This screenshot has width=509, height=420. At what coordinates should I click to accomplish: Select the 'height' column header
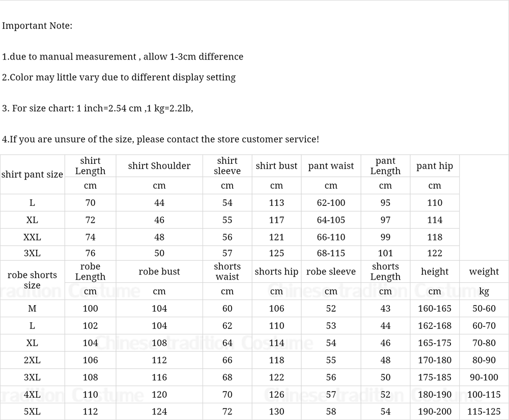pyautogui.click(x=434, y=272)
